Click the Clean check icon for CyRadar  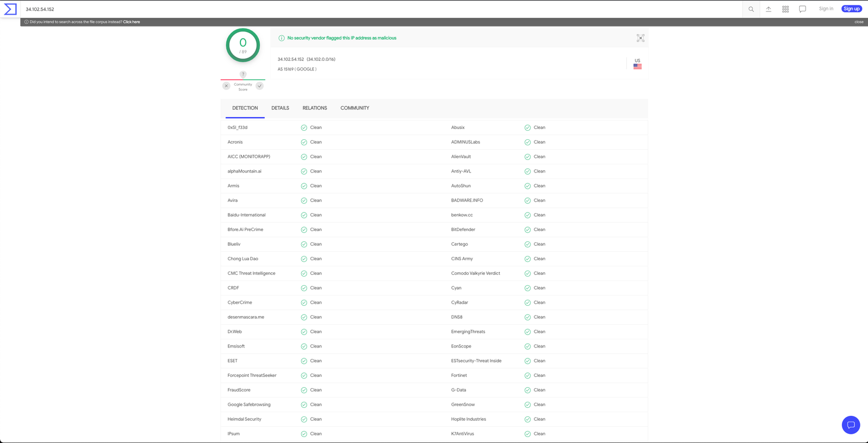(x=527, y=303)
